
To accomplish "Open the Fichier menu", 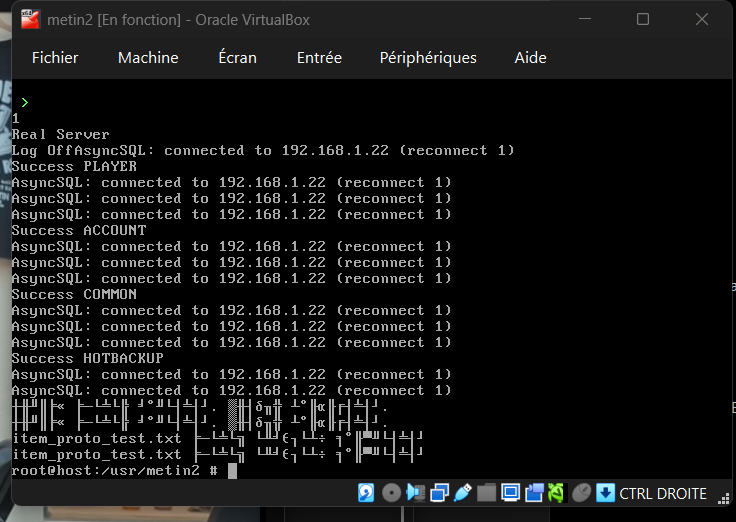I will [x=55, y=58].
